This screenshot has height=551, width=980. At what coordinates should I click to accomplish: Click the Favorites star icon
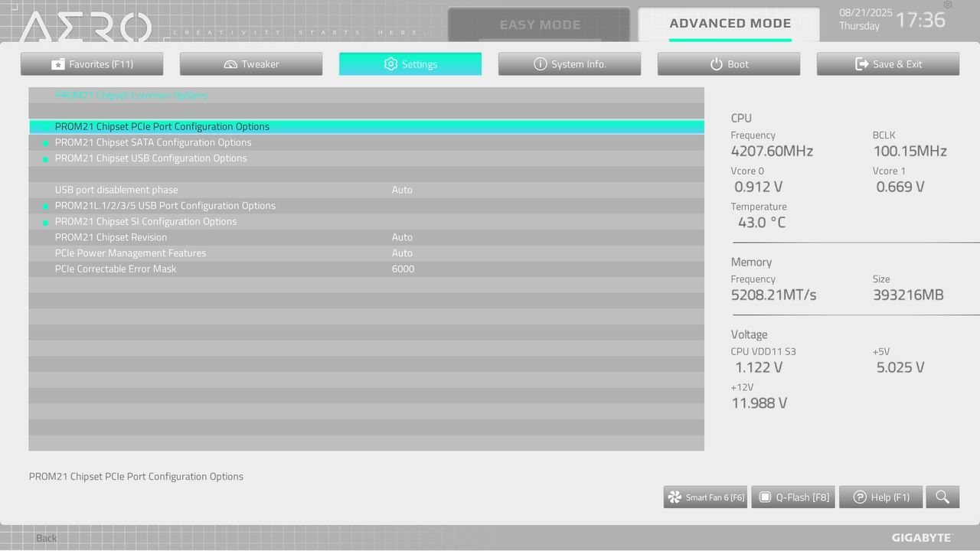tap(57, 64)
